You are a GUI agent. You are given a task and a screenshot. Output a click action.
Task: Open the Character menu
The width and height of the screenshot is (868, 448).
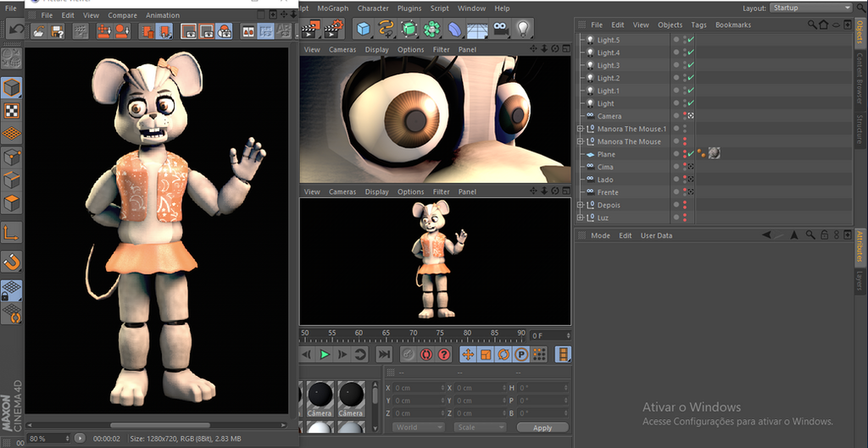(x=373, y=8)
